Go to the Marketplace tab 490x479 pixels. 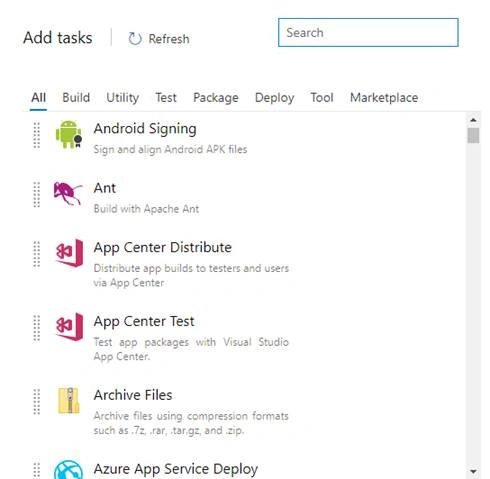point(384,98)
